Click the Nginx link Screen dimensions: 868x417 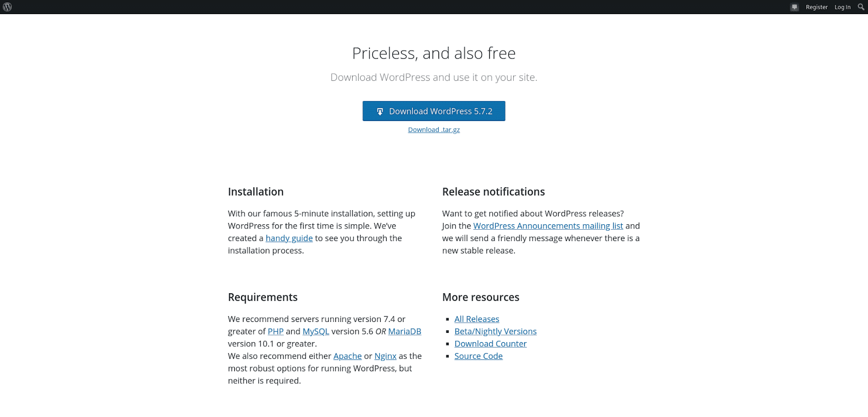[386, 356]
